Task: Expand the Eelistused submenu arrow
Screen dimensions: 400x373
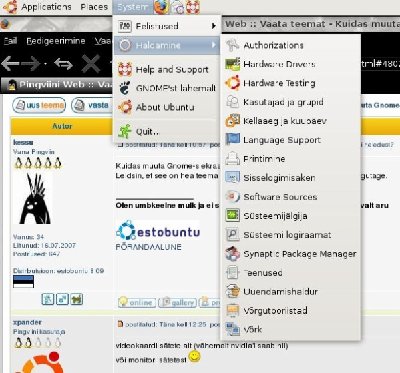Action: 214,26
